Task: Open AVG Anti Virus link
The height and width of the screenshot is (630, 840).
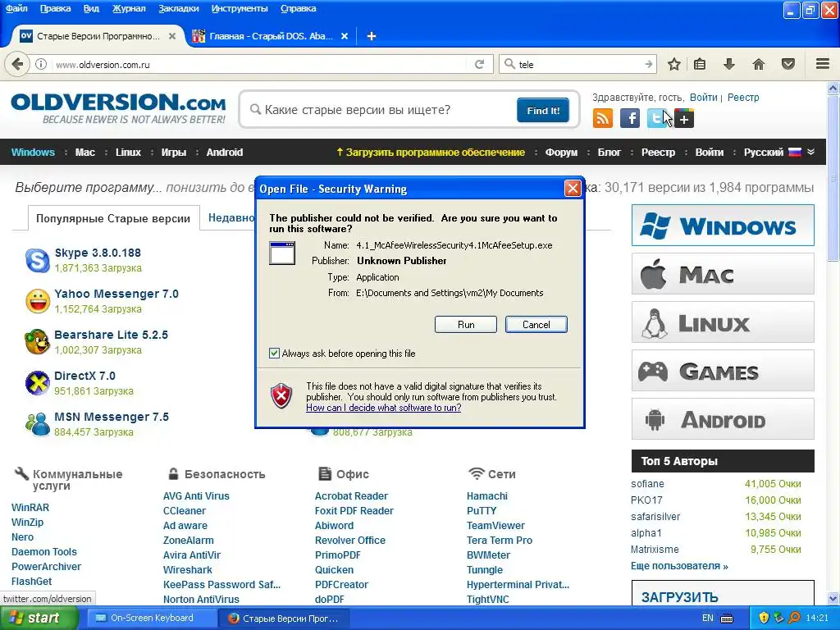Action: (196, 496)
